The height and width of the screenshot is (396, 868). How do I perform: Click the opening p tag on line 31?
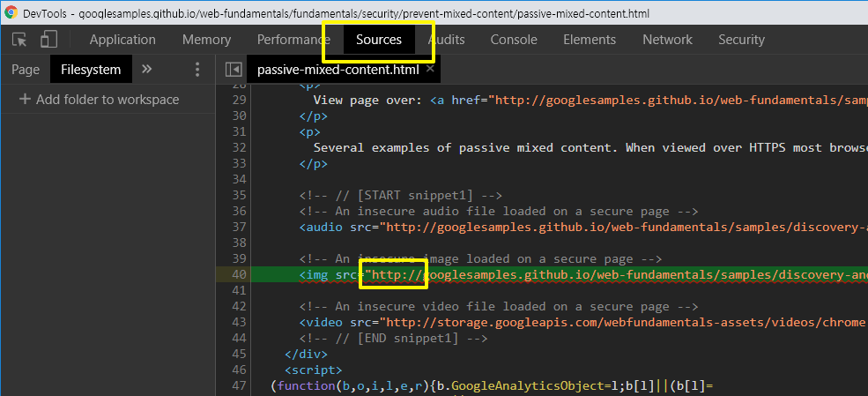[x=310, y=131]
